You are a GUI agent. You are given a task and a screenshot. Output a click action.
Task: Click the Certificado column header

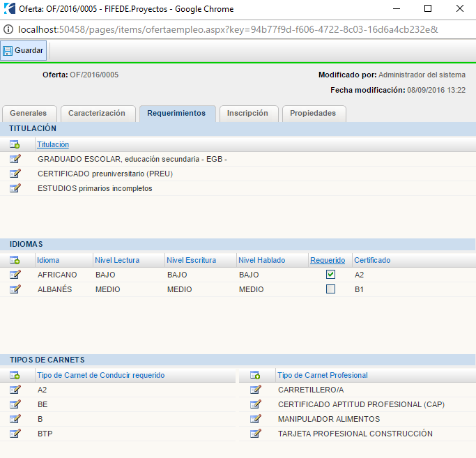[372, 260]
